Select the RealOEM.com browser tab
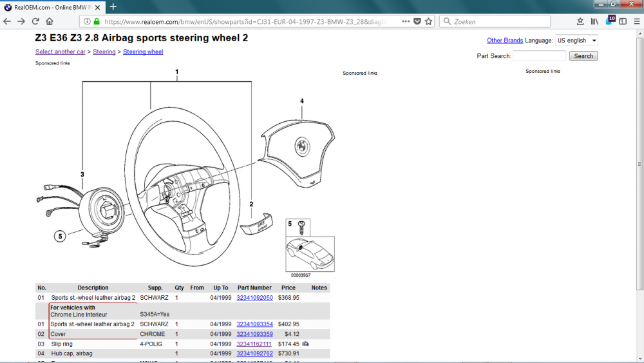Screen dimensions: 644x363 click(53, 7)
